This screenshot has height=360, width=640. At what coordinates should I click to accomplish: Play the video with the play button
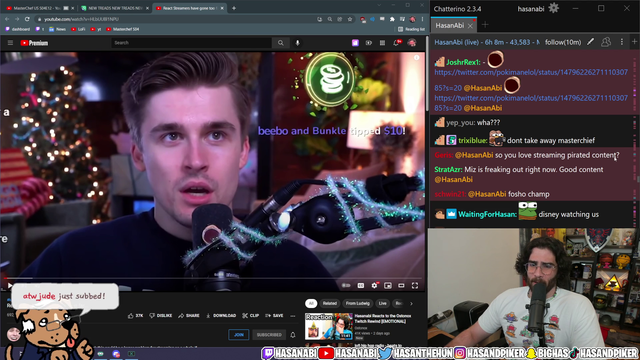10,285
